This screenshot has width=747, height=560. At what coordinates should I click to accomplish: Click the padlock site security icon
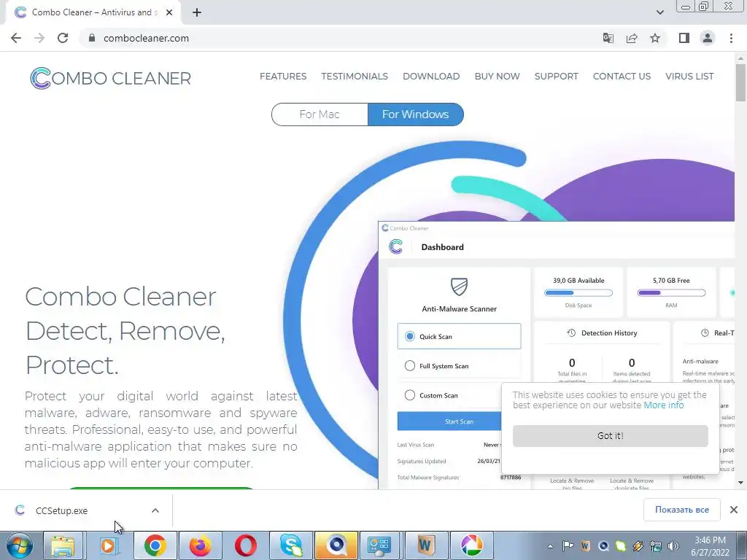pyautogui.click(x=92, y=38)
